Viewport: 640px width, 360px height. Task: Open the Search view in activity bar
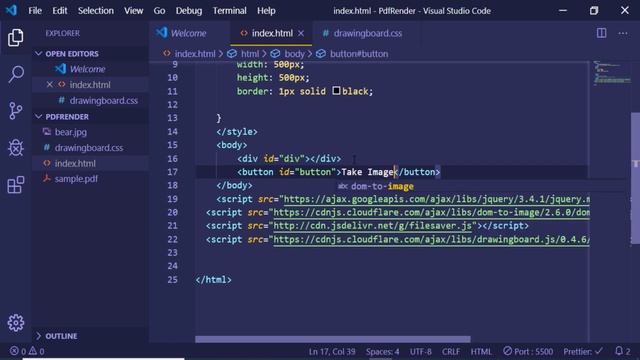[x=16, y=74]
